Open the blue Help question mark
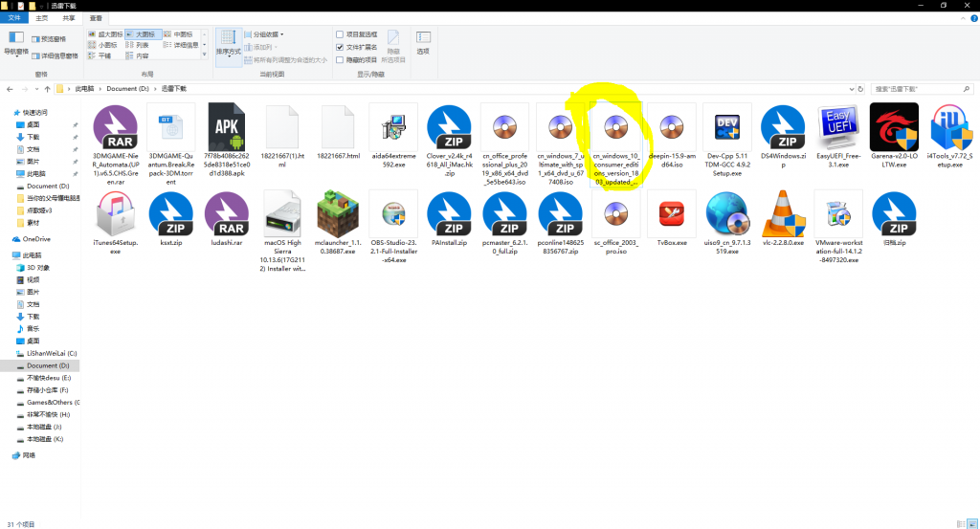The width and height of the screenshot is (980, 529). tap(973, 19)
